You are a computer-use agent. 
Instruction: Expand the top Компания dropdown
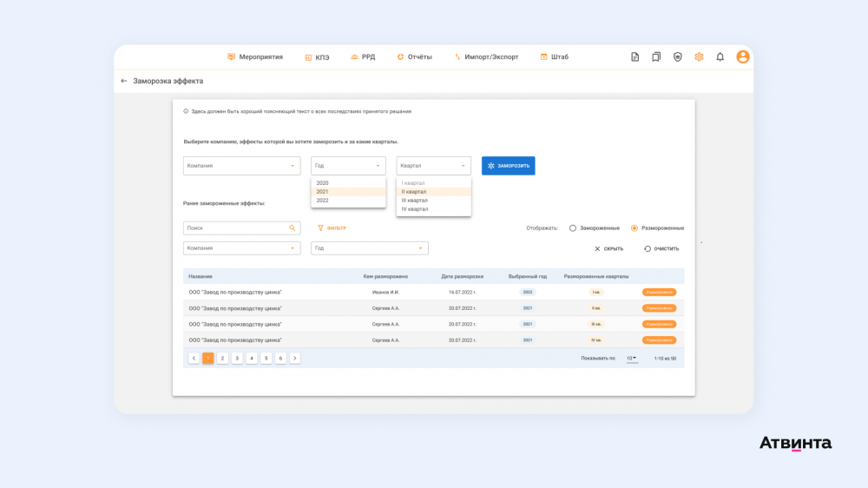242,166
